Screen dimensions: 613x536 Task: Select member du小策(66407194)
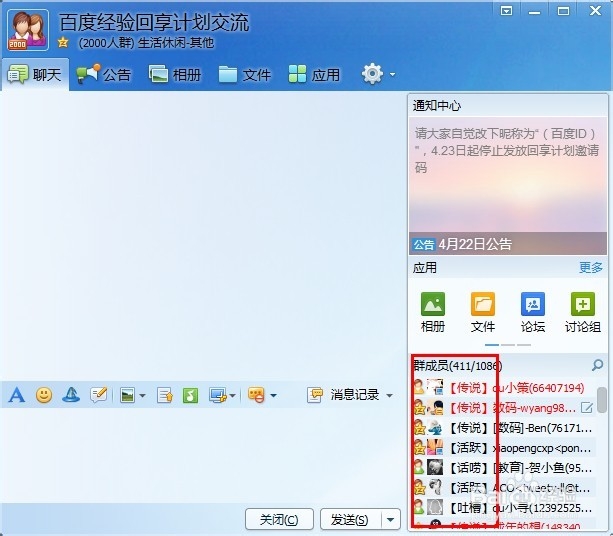pyautogui.click(x=504, y=387)
